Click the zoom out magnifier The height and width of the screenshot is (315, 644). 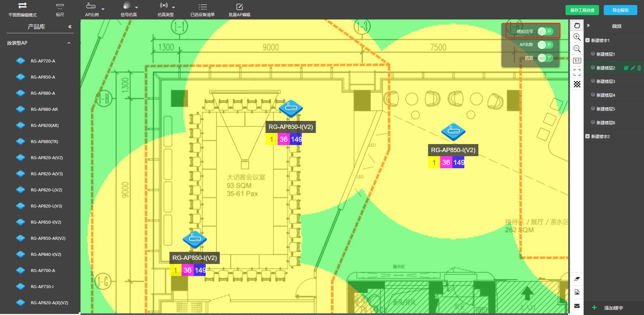pos(577,49)
